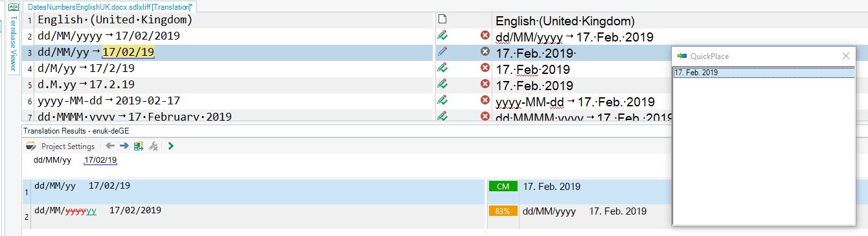The height and width of the screenshot is (236, 868).
Task: Click the wrench tools icon
Action: [154, 147]
